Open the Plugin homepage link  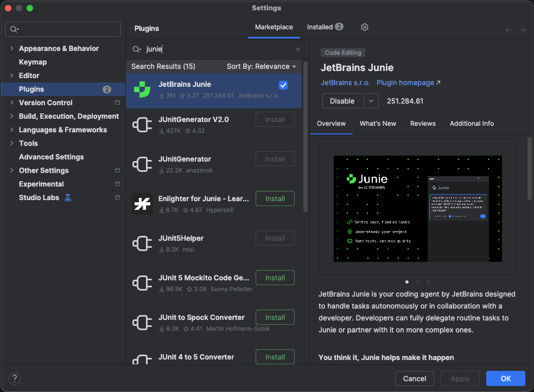408,83
